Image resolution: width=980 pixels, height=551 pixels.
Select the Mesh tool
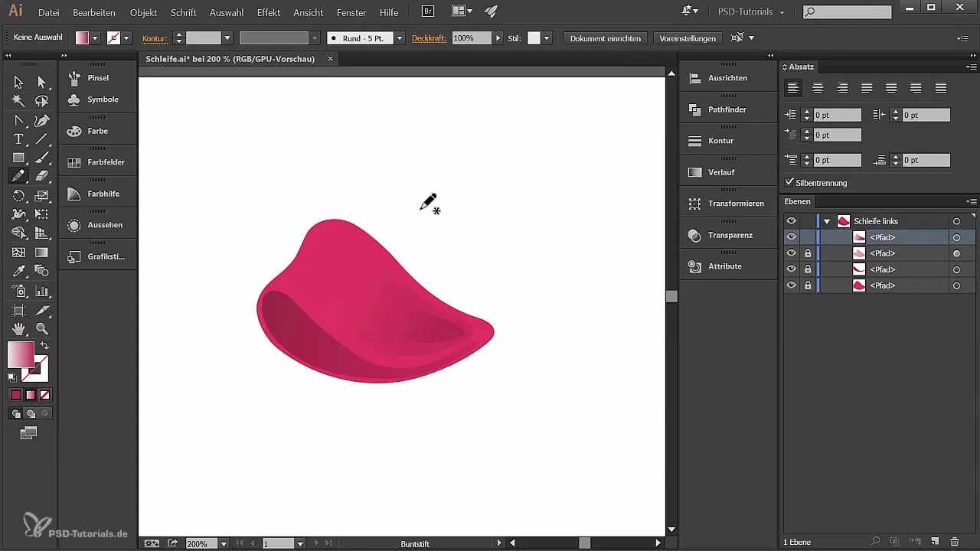[18, 253]
